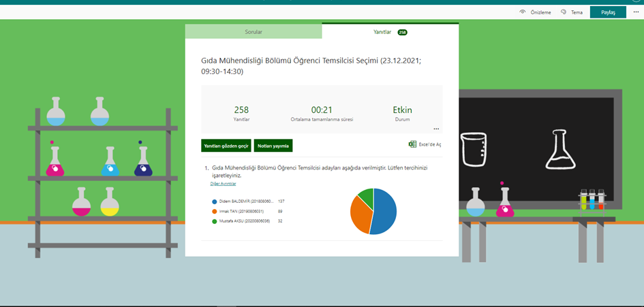Click the green legend dot for Mustafa AKSU
This screenshot has height=307, width=644.
click(x=215, y=221)
